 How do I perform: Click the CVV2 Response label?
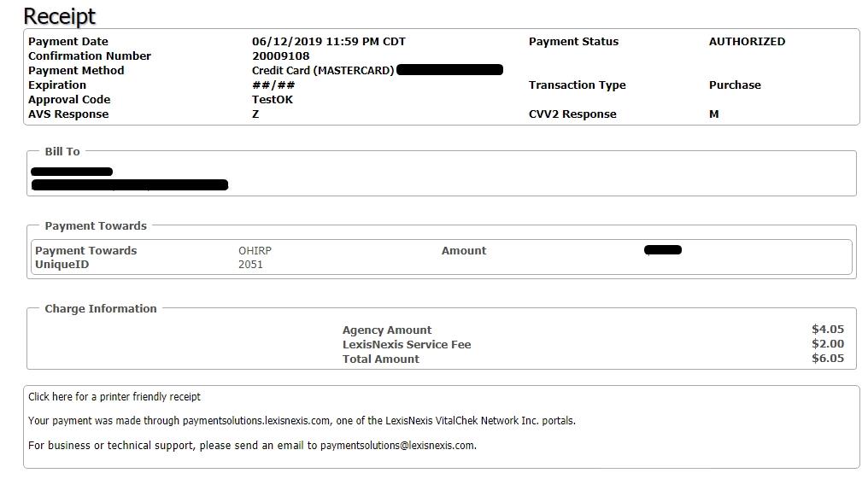click(572, 114)
